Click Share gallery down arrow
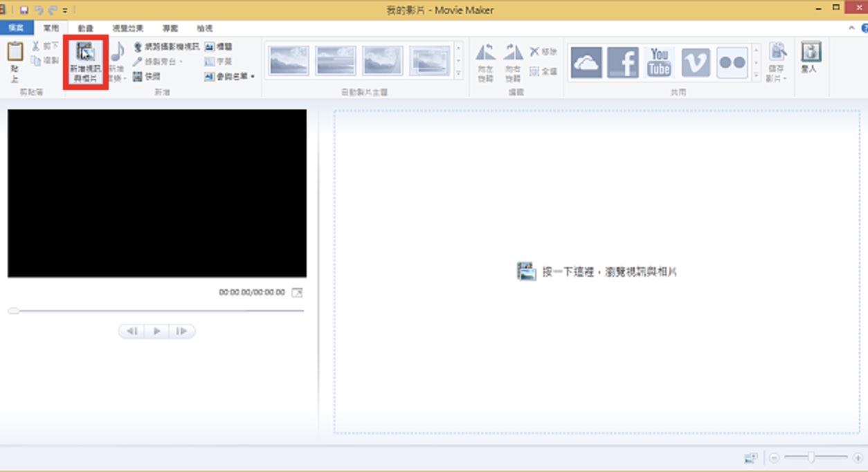 pos(757,61)
